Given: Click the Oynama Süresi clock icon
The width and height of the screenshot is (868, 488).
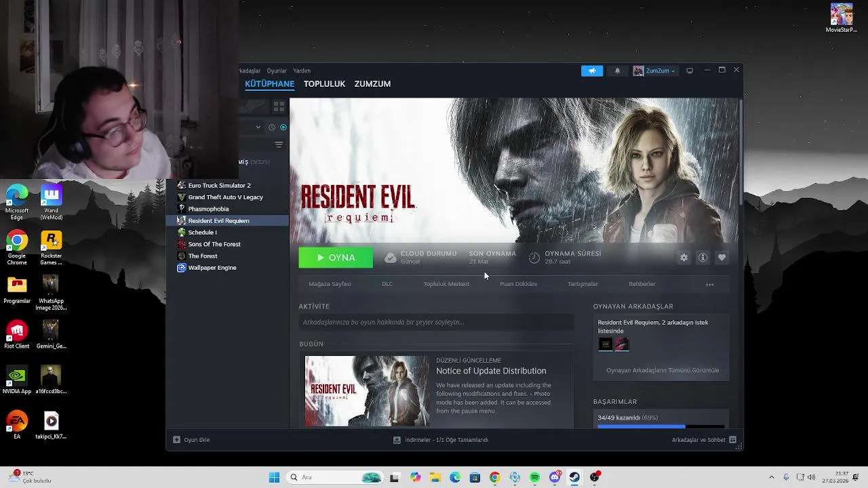Looking at the screenshot, I should tap(534, 258).
